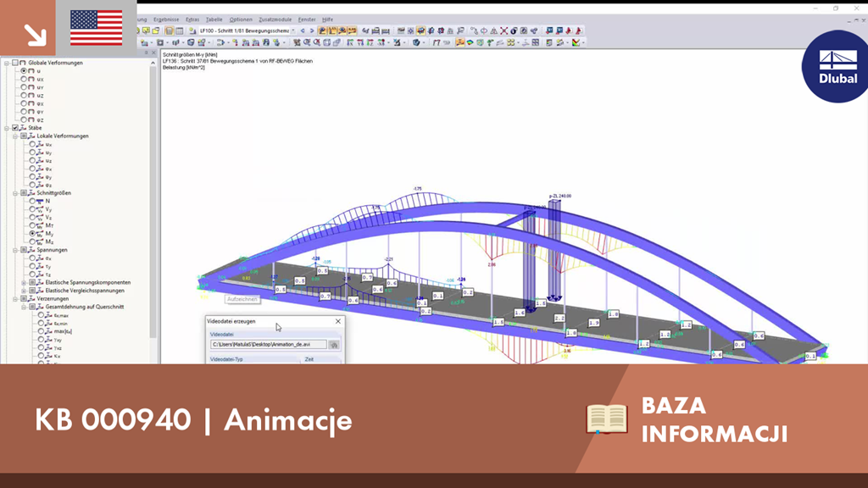Click the highlighted table icon, first toolbar

click(170, 31)
